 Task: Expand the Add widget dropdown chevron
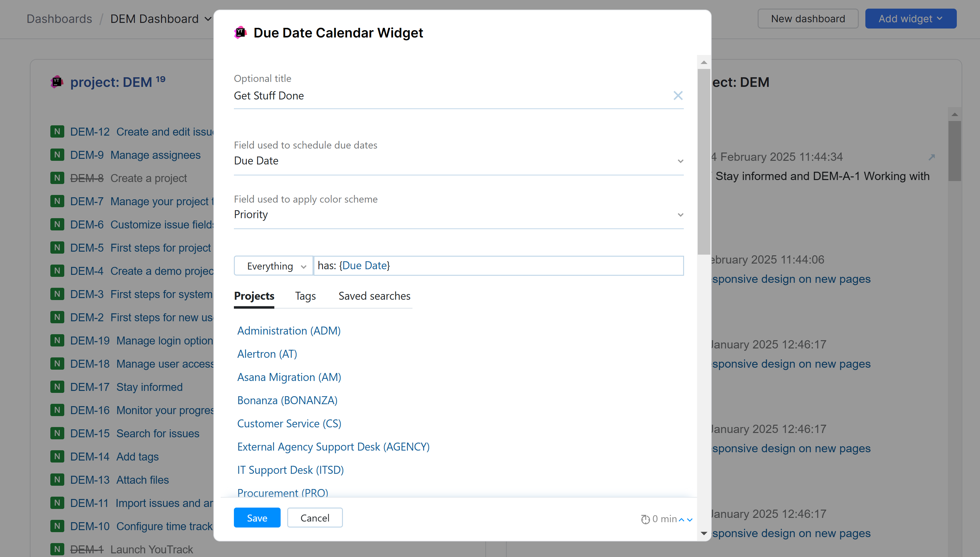pos(941,18)
